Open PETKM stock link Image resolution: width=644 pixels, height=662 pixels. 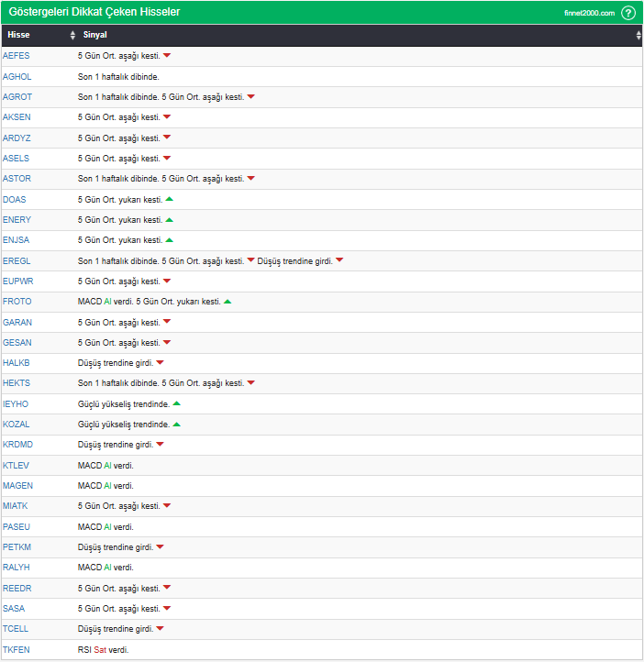point(17,547)
